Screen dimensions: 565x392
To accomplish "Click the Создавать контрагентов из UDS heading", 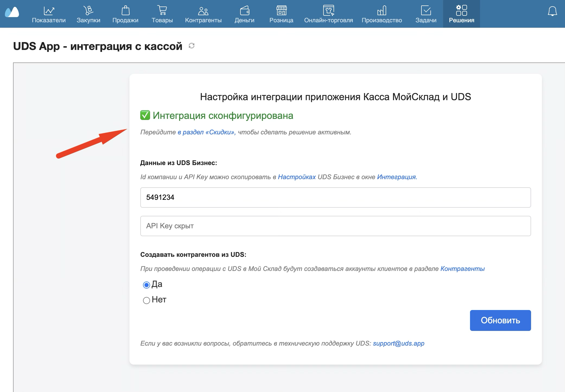I will [193, 255].
